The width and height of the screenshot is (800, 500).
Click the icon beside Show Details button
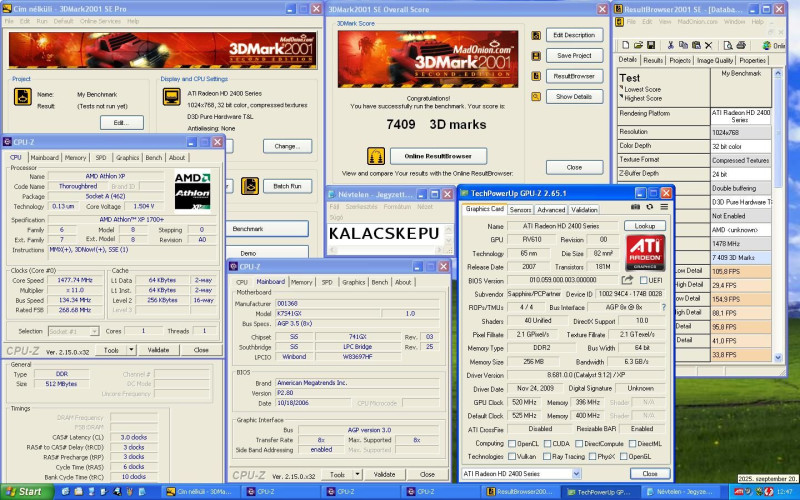click(x=536, y=96)
